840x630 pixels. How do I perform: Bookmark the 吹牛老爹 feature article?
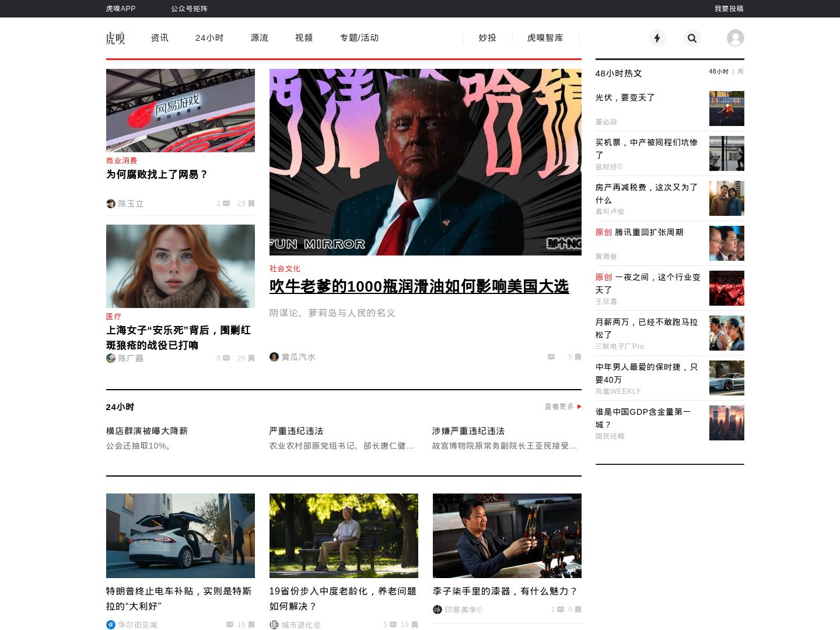(x=578, y=357)
